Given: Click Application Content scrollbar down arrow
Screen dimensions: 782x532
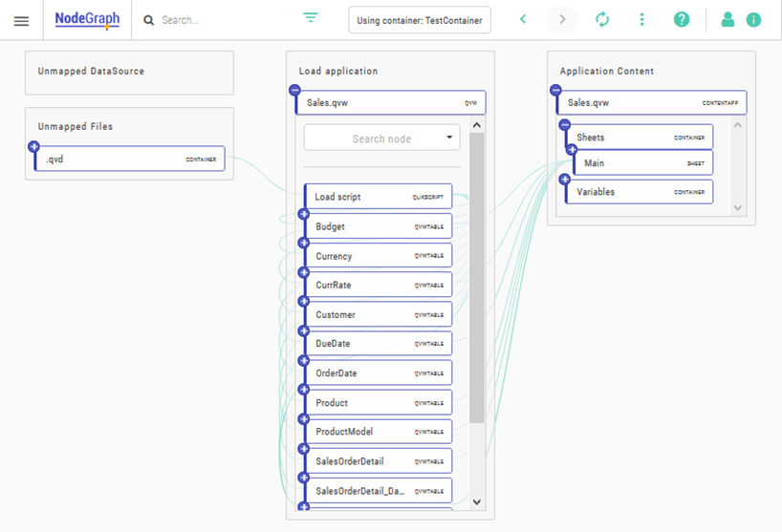Looking at the screenshot, I should (x=738, y=207).
